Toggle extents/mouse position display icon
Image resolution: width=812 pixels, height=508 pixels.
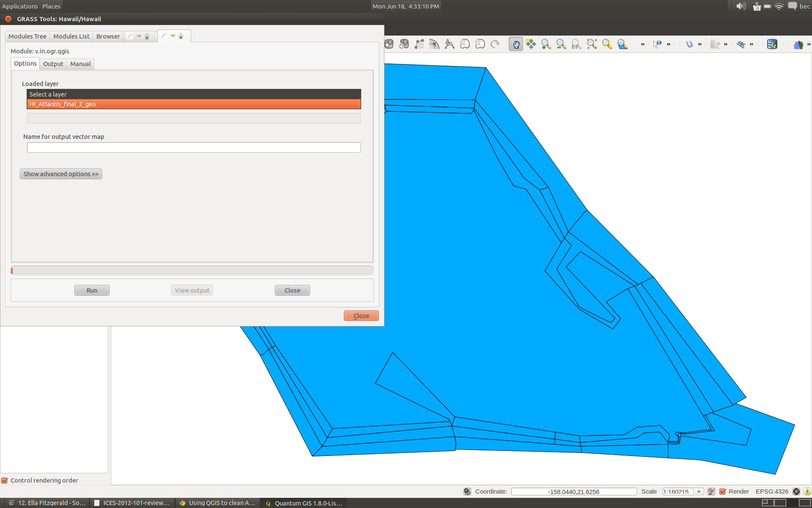pos(467,491)
